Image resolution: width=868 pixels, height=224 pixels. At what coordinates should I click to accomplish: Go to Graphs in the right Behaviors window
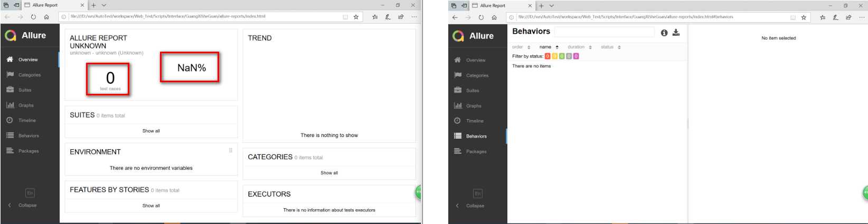pos(477,106)
